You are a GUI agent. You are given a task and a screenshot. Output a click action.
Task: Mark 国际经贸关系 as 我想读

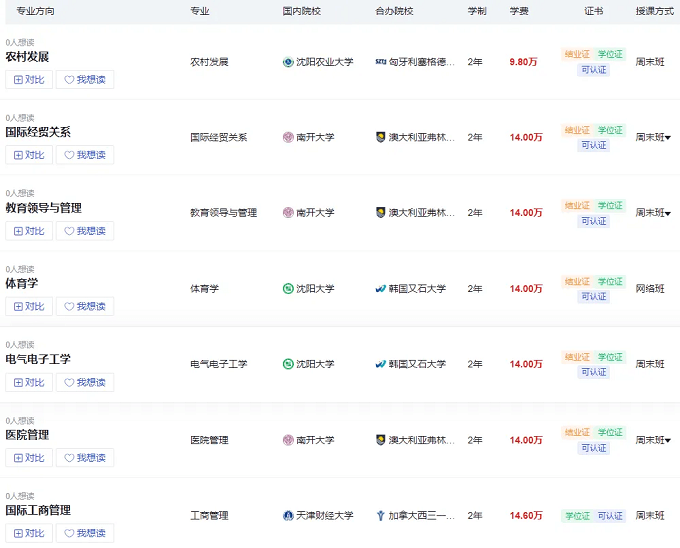85,155
